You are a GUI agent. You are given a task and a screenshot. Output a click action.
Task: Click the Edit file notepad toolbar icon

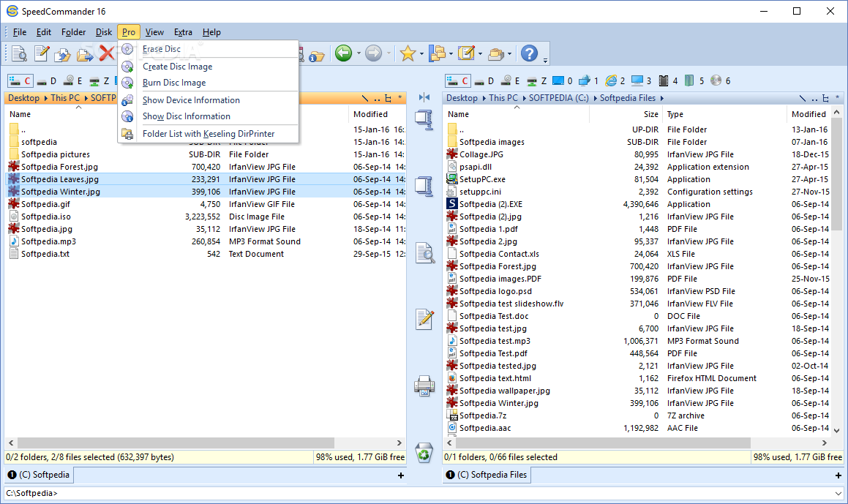click(41, 53)
